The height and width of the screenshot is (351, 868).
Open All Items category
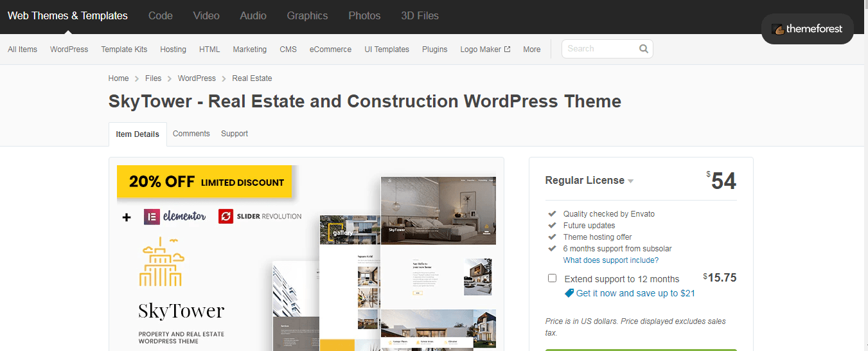click(22, 50)
